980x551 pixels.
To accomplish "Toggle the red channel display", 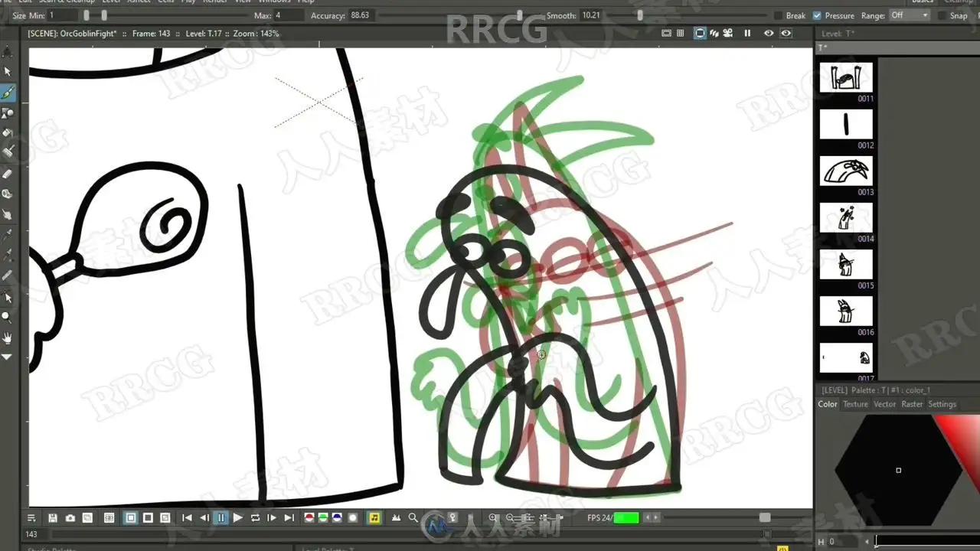I will click(309, 518).
